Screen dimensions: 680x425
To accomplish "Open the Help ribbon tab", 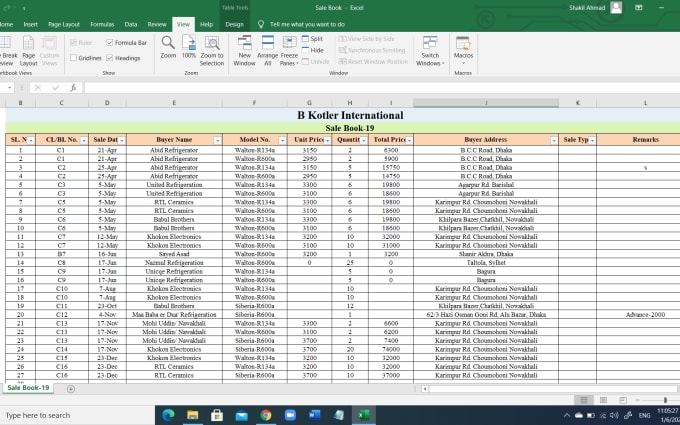I will 206,24.
